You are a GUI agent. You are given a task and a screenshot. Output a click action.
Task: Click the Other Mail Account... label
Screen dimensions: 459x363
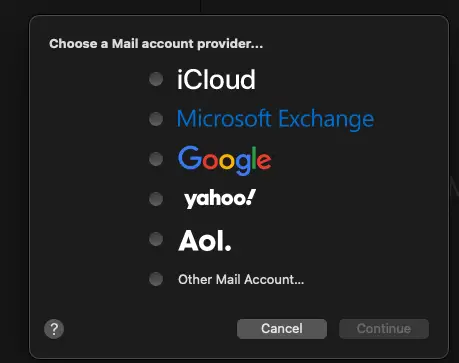(x=241, y=279)
